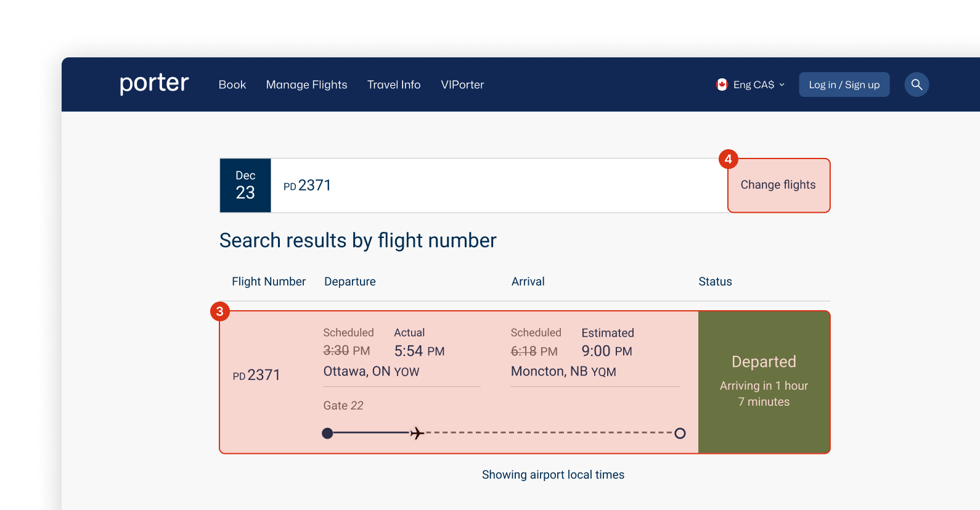Expand the Dec 23 date selector

click(245, 185)
